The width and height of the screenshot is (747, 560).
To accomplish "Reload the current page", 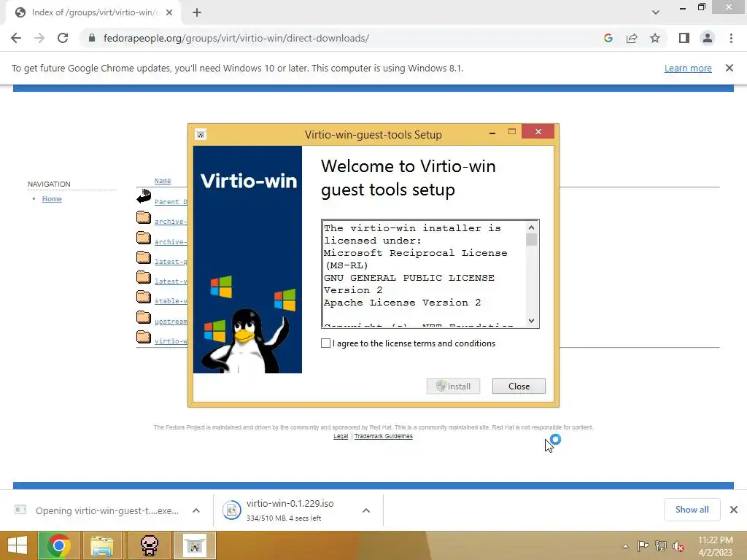I will (63, 38).
